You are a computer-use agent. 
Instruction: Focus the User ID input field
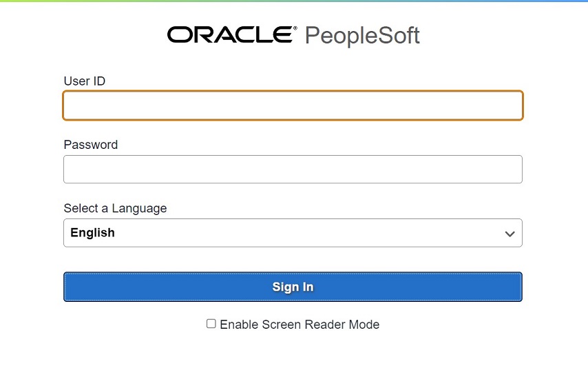pyautogui.click(x=293, y=105)
